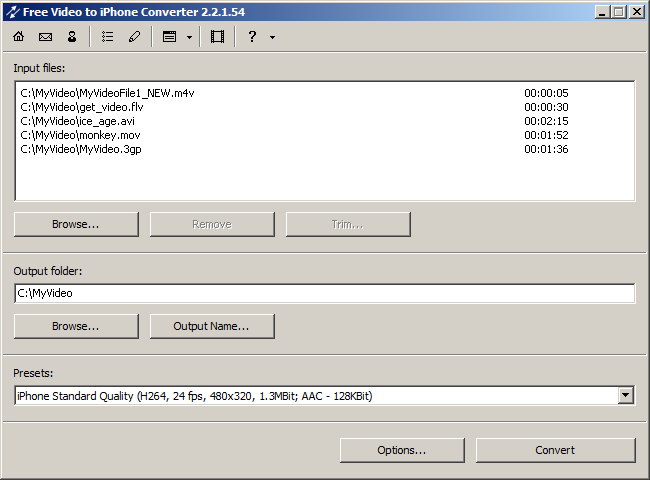Click the eraser clear icon
Image resolution: width=650 pixels, height=480 pixels.
pos(134,37)
